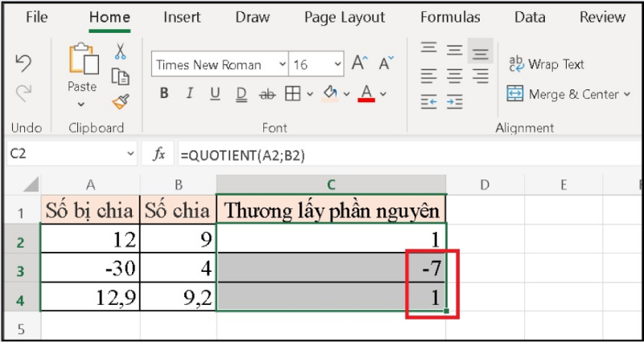The image size is (644, 342).
Task: Center text horizontally
Action: point(455,76)
